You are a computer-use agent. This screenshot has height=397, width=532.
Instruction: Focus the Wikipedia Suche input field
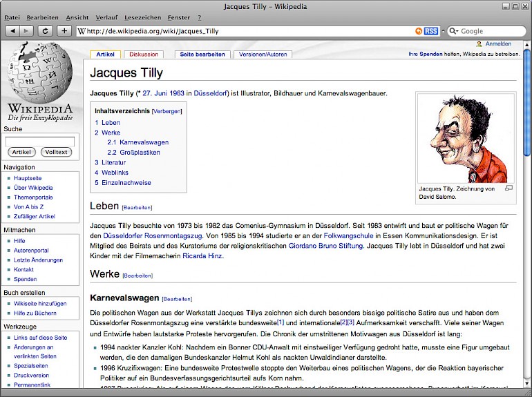coord(40,142)
